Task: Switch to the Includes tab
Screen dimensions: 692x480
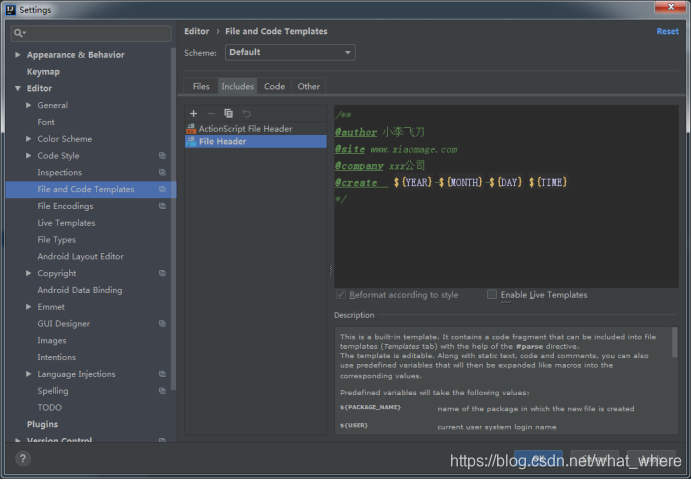Action: point(237,86)
